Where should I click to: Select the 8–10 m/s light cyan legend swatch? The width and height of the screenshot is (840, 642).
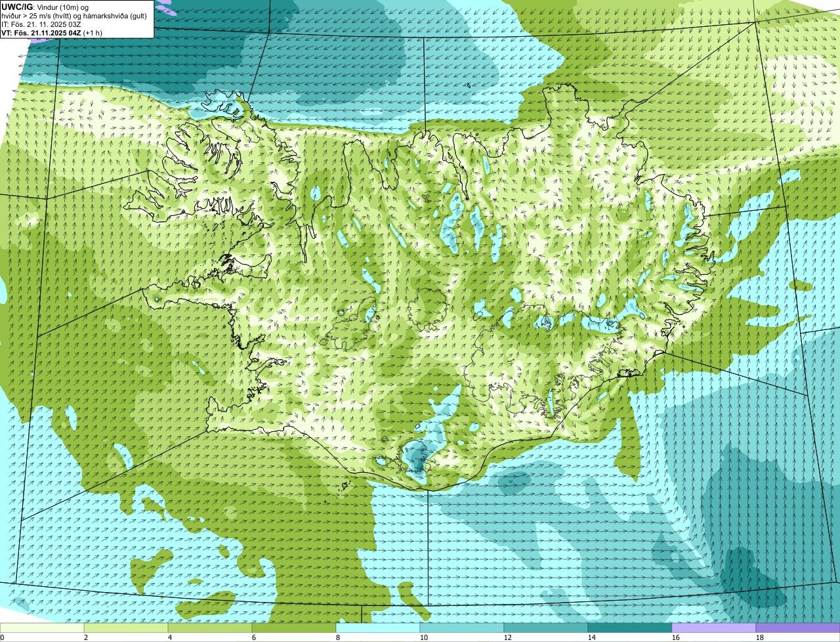378,628
